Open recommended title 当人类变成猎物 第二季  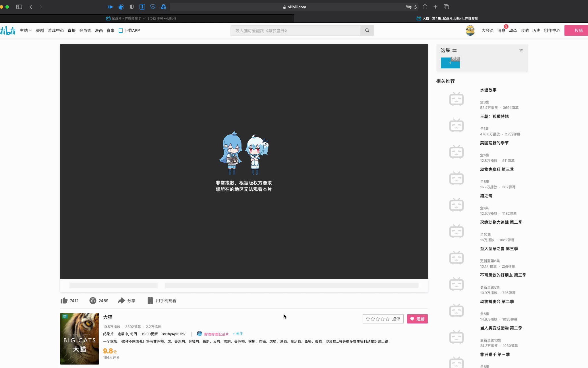click(x=501, y=328)
